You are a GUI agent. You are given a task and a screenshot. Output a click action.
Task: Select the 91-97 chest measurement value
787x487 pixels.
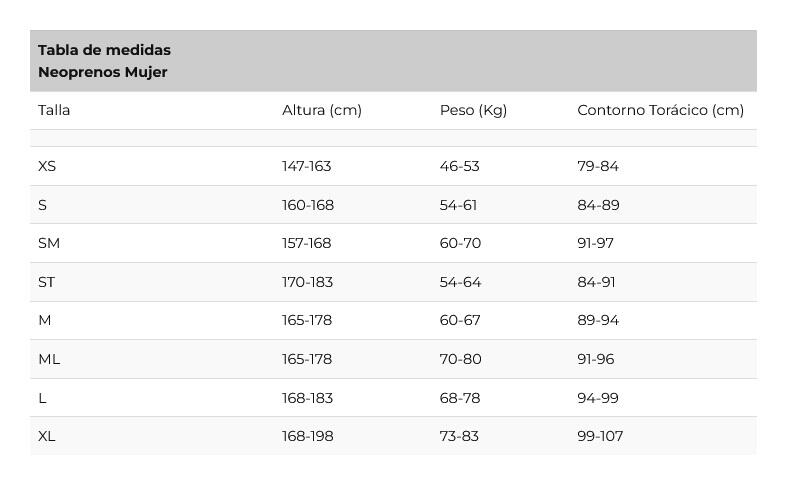tap(595, 243)
